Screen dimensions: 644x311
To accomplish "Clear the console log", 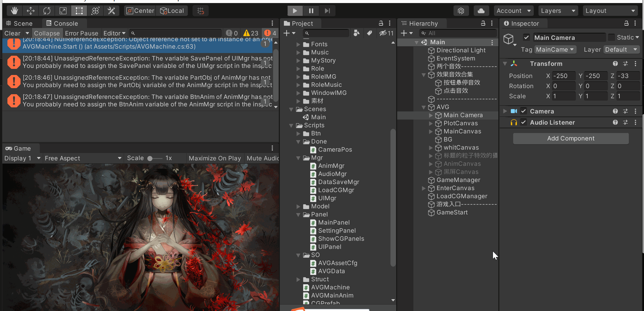I will (12, 33).
